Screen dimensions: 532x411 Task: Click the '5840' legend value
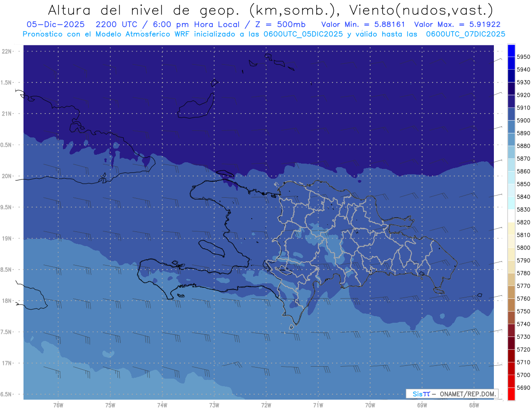[524, 197]
